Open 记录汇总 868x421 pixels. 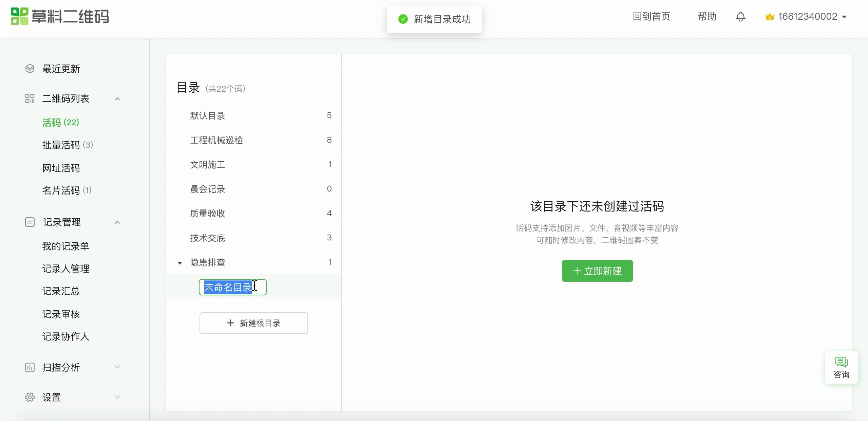[x=61, y=291]
